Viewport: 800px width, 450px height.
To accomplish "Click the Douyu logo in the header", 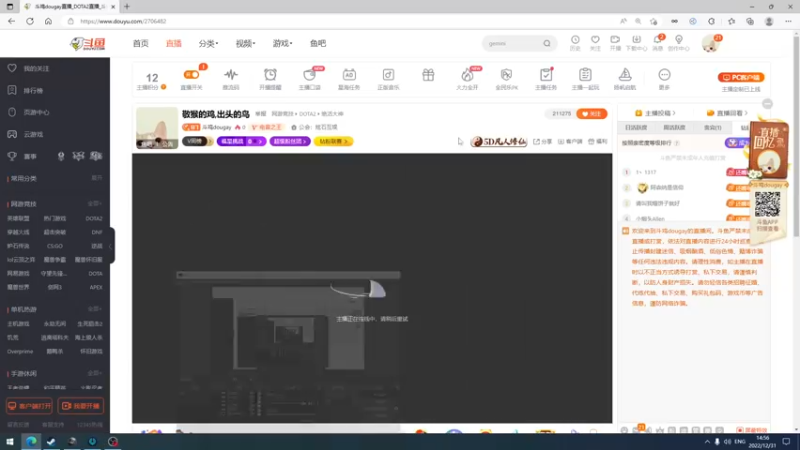I will coord(88,44).
